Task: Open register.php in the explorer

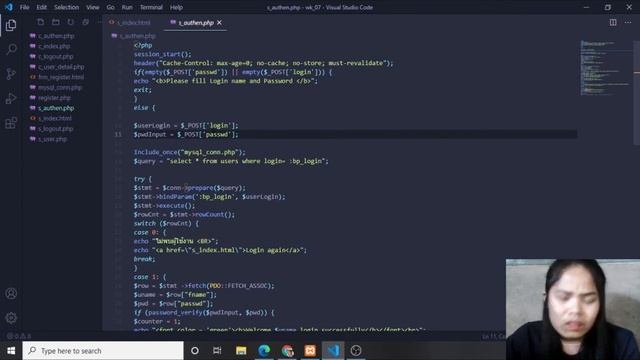Action: click(x=54, y=98)
